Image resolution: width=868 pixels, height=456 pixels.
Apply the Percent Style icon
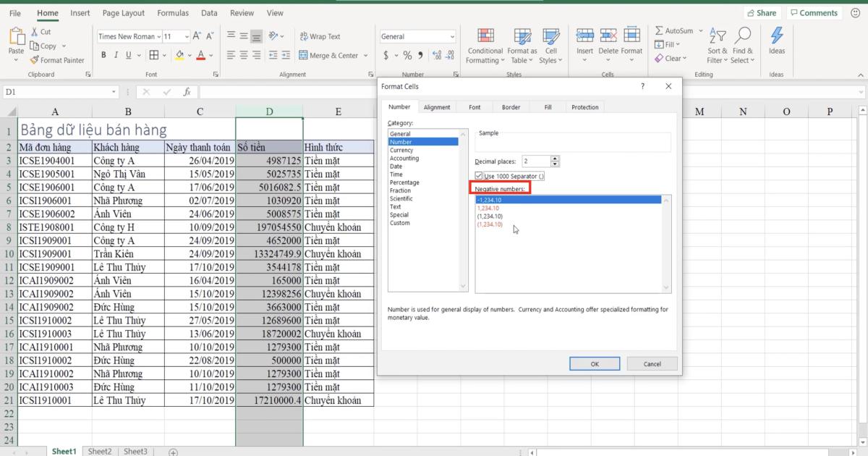[x=407, y=54]
